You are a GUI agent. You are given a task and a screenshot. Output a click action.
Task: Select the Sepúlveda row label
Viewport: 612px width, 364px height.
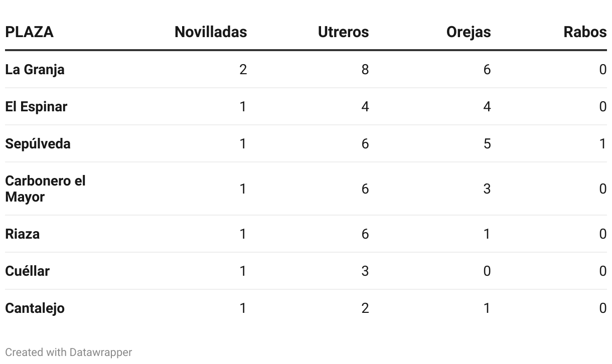38,143
